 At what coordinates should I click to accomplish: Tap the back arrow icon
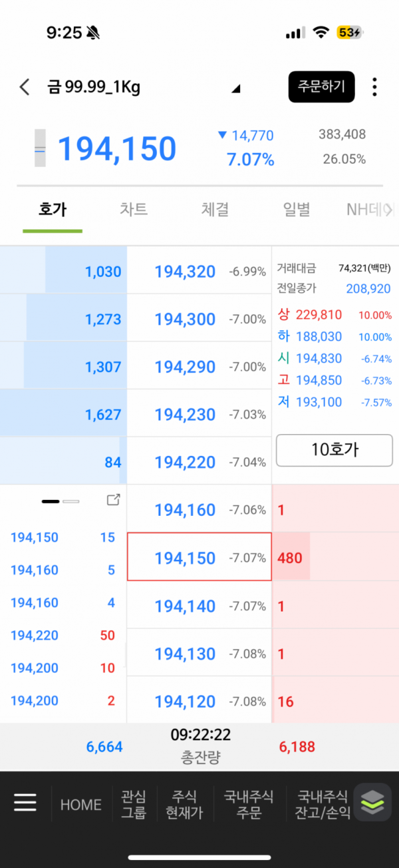[25, 87]
